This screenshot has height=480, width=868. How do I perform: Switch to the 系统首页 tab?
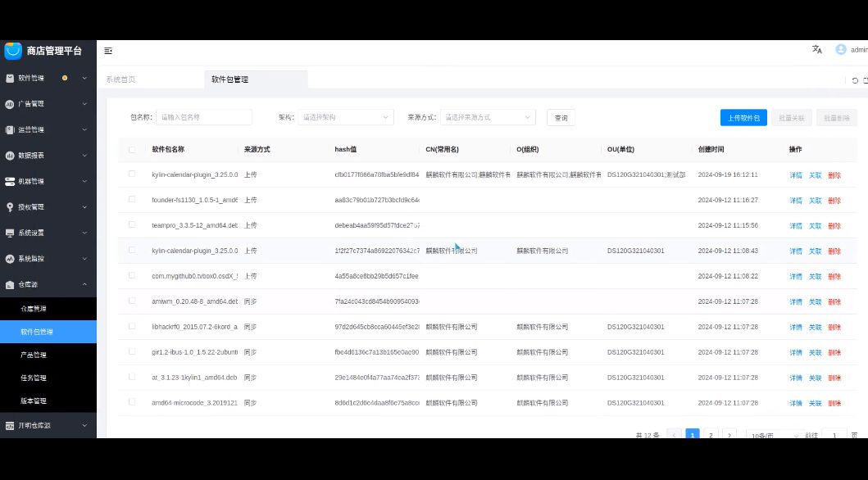[x=120, y=80]
